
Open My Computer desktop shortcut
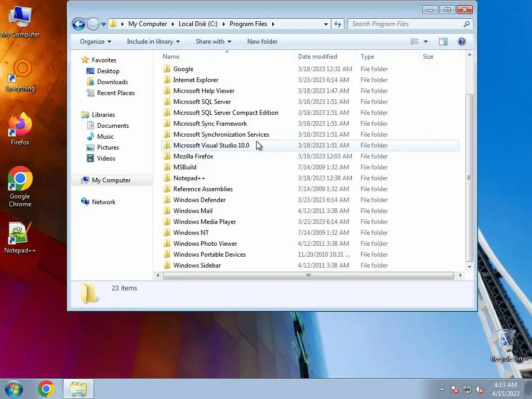[20, 22]
